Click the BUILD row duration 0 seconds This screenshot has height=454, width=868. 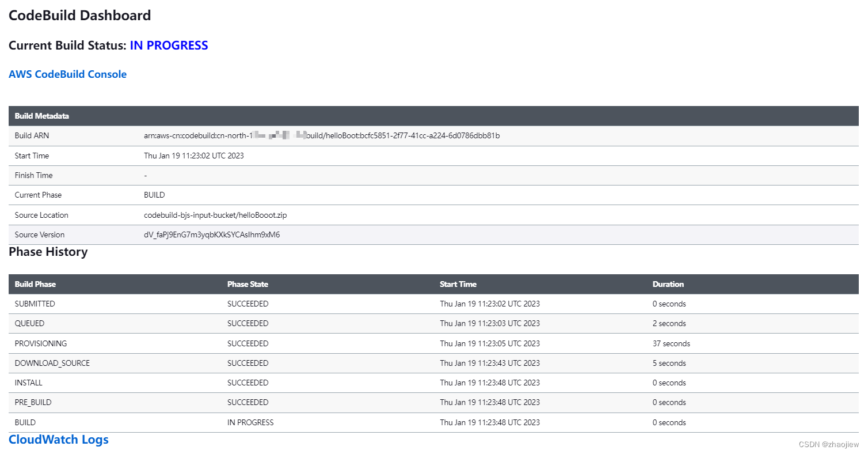click(669, 422)
